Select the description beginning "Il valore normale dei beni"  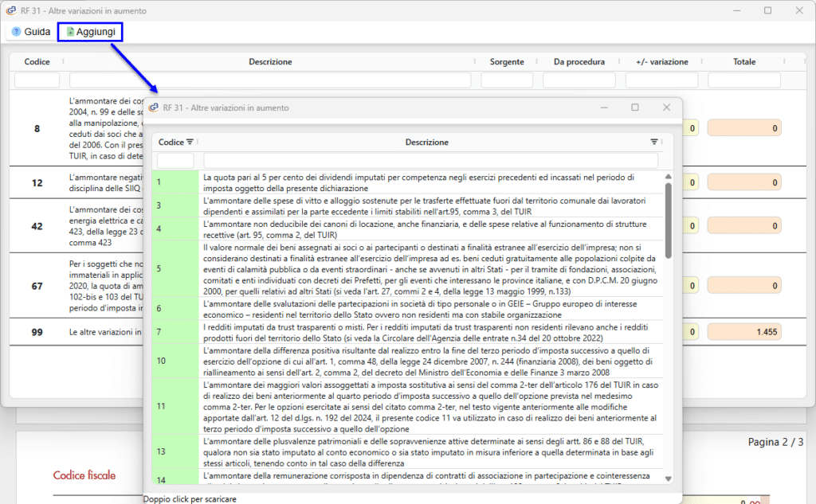430,269
